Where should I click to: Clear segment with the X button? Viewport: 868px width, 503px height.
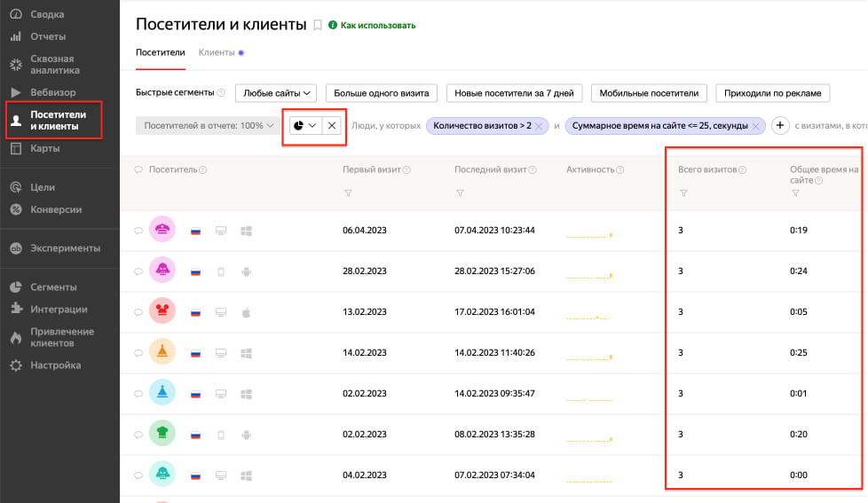[x=332, y=126]
